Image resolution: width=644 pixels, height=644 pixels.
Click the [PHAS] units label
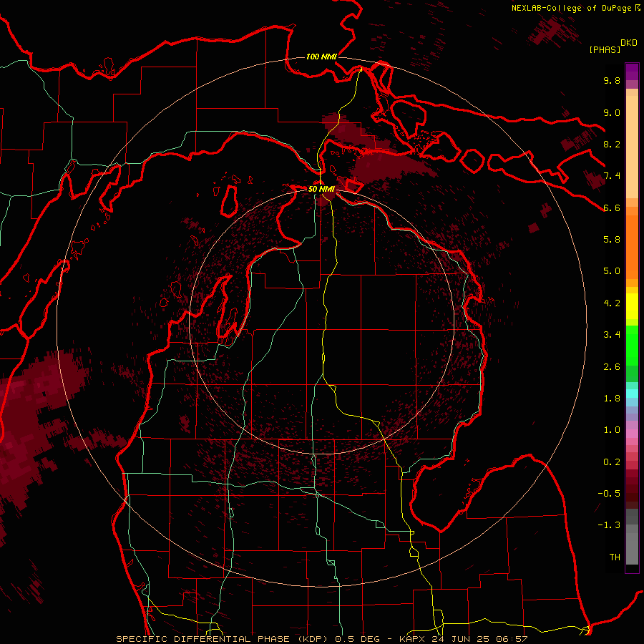tap(605, 50)
